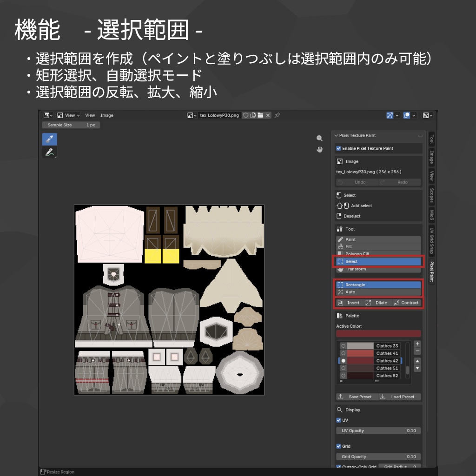Toggle Enable Pixel Texture Paint checkbox
The height and width of the screenshot is (476, 476).
(338, 148)
